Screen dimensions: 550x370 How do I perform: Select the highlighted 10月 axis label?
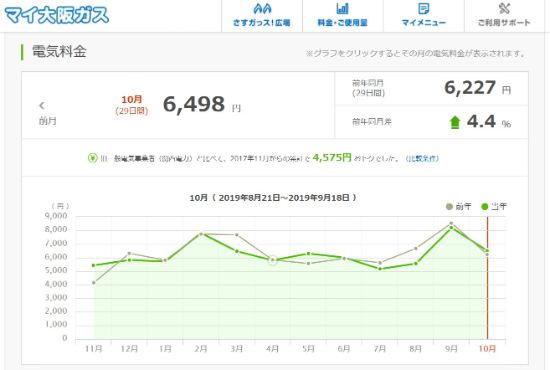tap(487, 349)
